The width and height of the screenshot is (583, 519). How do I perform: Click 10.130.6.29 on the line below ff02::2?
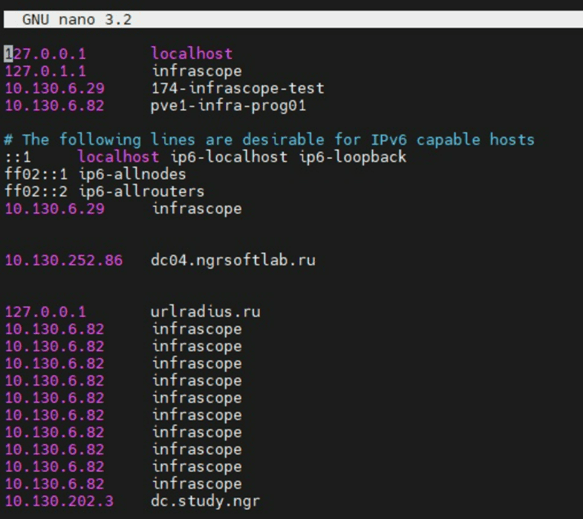pyautogui.click(x=54, y=209)
